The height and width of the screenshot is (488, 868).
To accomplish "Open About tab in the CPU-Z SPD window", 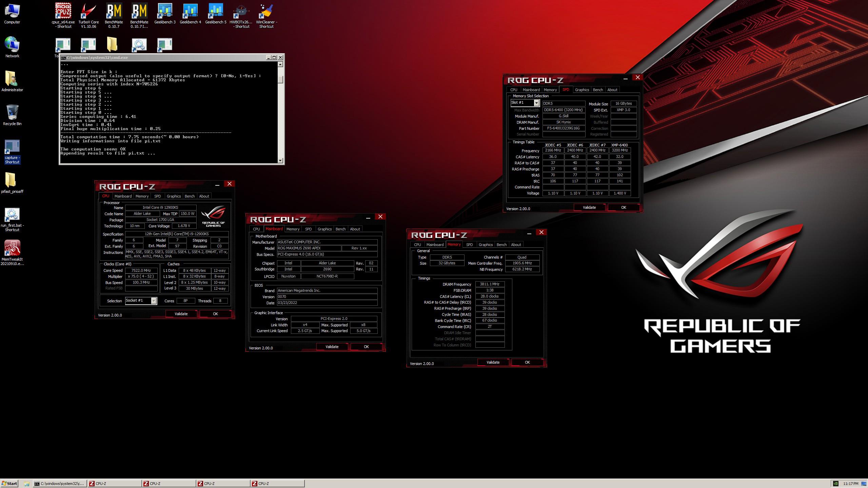I will pos(612,90).
